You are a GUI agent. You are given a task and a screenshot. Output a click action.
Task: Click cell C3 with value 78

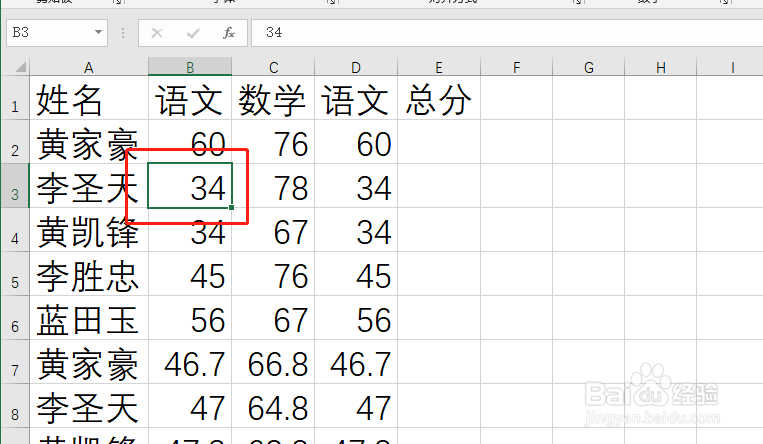click(273, 186)
